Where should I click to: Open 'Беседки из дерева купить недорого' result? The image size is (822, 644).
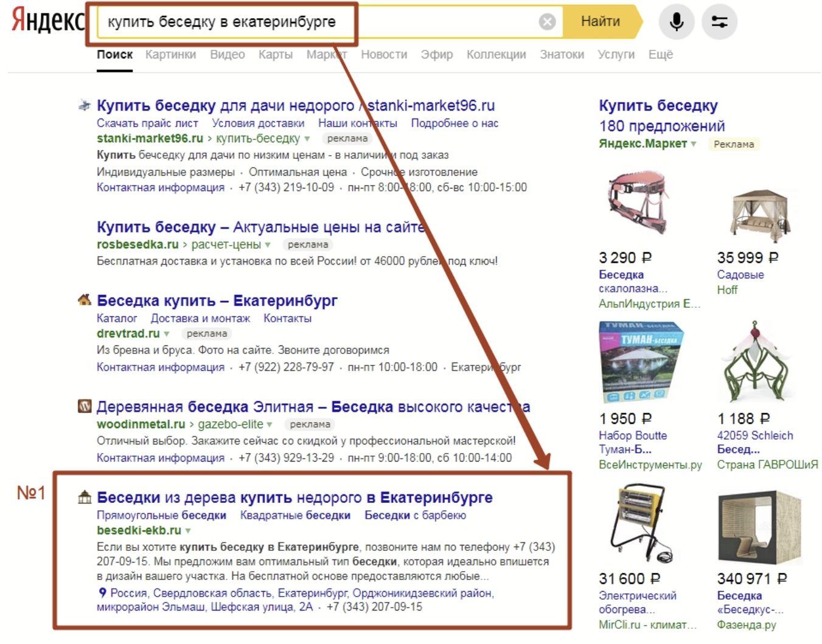point(294,497)
